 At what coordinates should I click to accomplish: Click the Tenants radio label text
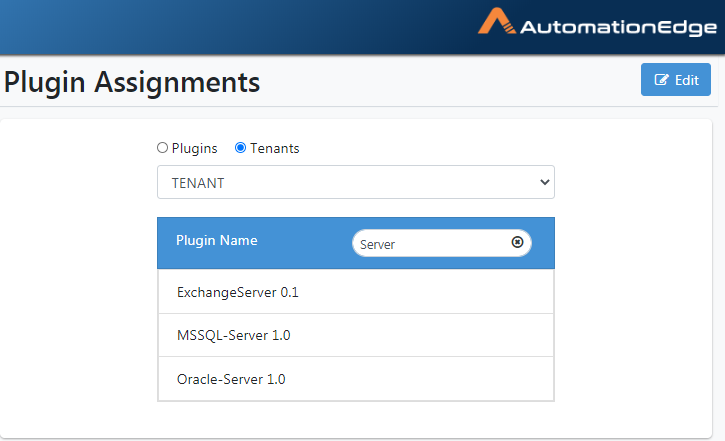[x=275, y=148]
